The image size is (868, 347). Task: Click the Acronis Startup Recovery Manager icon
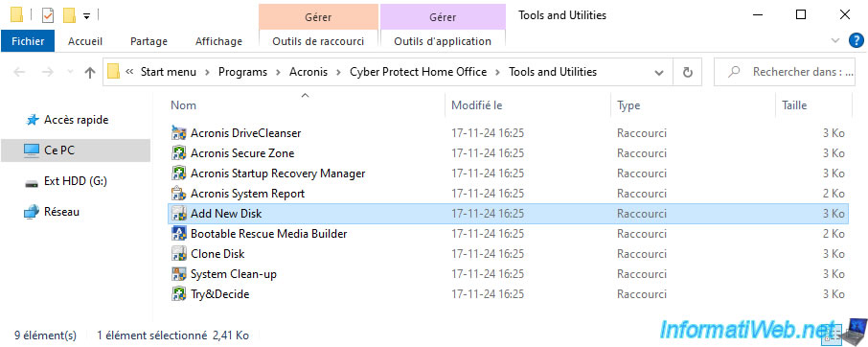tap(178, 173)
